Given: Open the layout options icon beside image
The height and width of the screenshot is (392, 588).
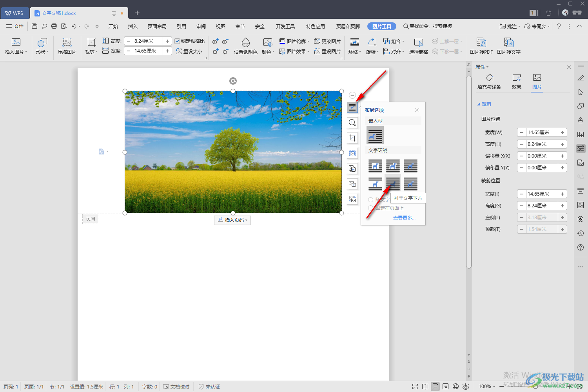Looking at the screenshot, I should point(352,107).
